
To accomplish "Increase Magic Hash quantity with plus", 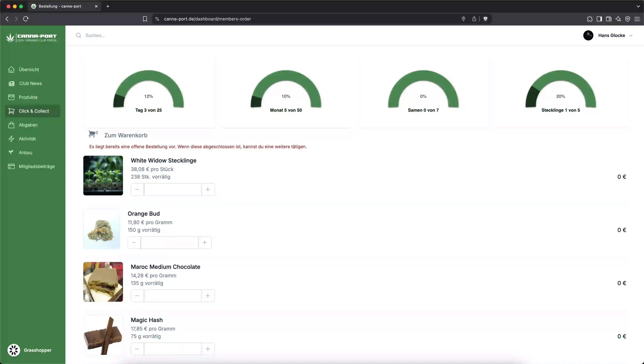I will [208, 349].
